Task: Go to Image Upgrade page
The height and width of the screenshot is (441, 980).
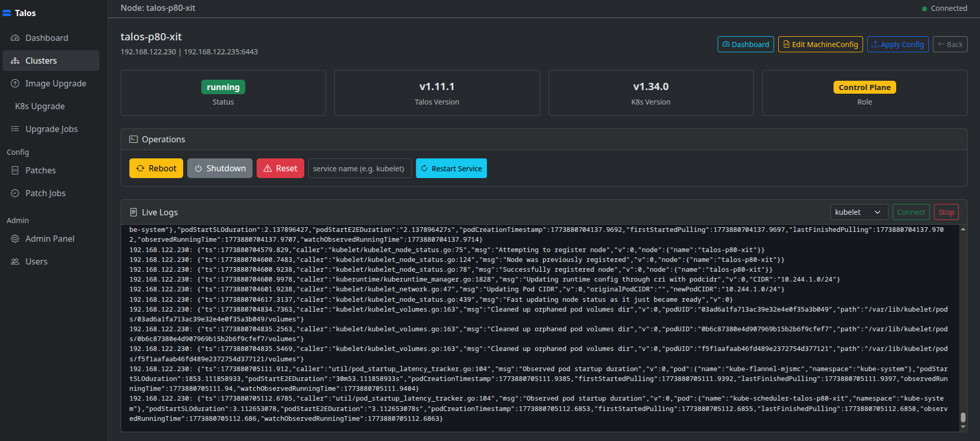Action: click(51, 83)
